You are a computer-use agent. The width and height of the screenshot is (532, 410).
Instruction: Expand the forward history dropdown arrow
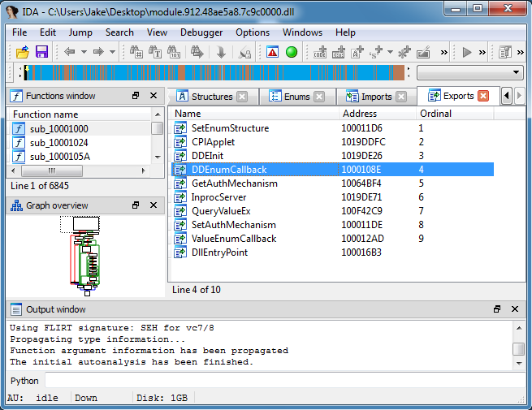[x=112, y=52]
